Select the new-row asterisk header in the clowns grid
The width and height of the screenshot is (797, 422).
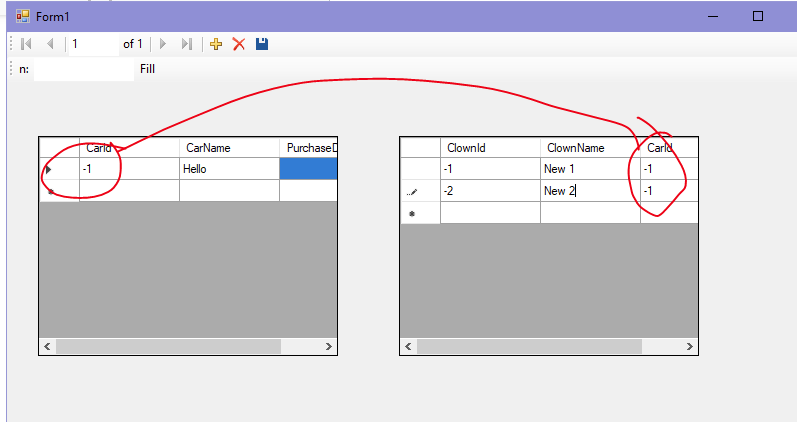tap(420, 213)
